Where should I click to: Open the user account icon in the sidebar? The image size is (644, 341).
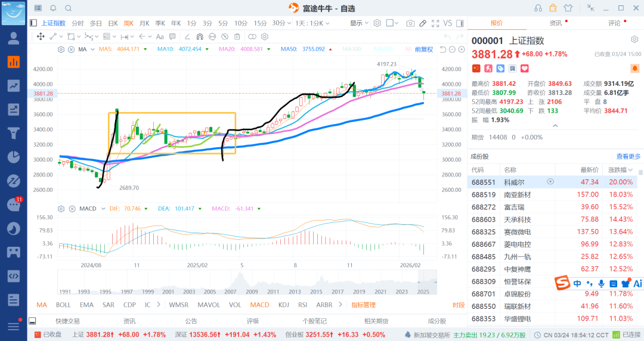pos(14,38)
